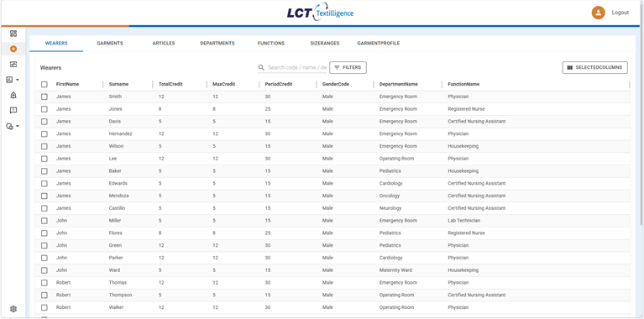This screenshot has width=644, height=319.
Task: Sort by the GenderCode column header
Action: coord(336,84)
